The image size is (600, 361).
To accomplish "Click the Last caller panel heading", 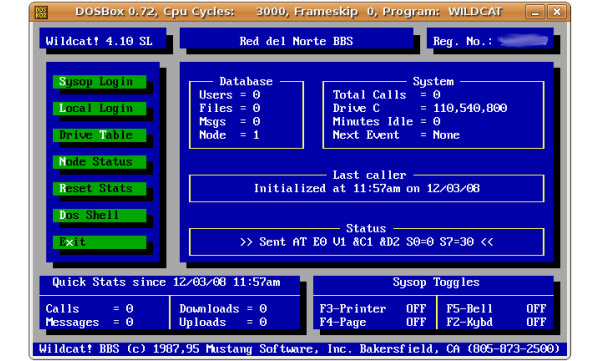I will point(369,175).
